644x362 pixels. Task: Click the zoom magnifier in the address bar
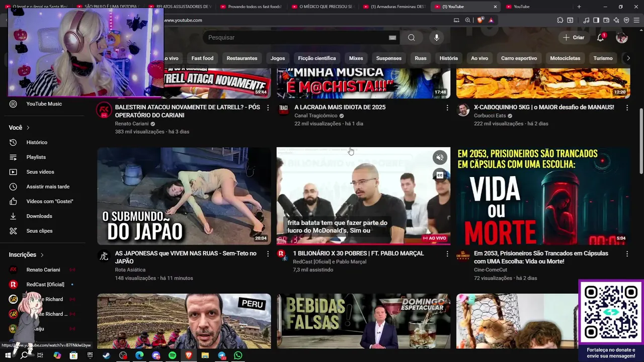tap(468, 20)
